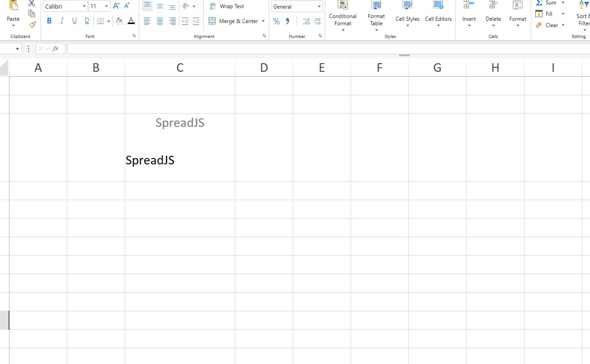Apply Percent Style format
The height and width of the screenshot is (364, 590).
276,21
